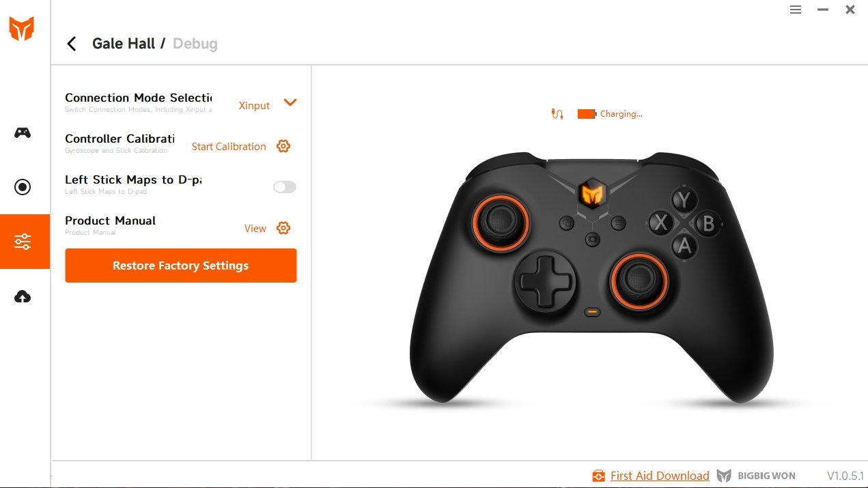Open the hamburger menu in title bar
Screen dimensions: 868x488
796,10
